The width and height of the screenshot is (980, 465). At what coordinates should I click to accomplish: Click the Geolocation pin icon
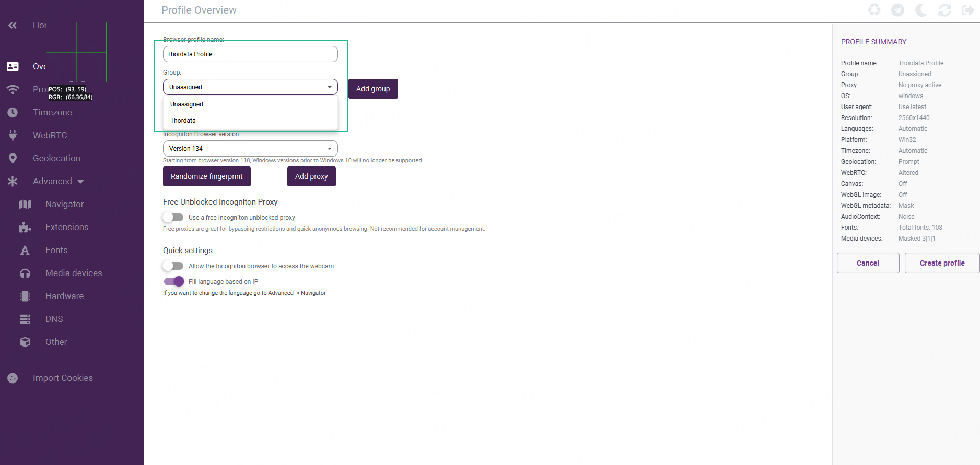pyautogui.click(x=13, y=158)
